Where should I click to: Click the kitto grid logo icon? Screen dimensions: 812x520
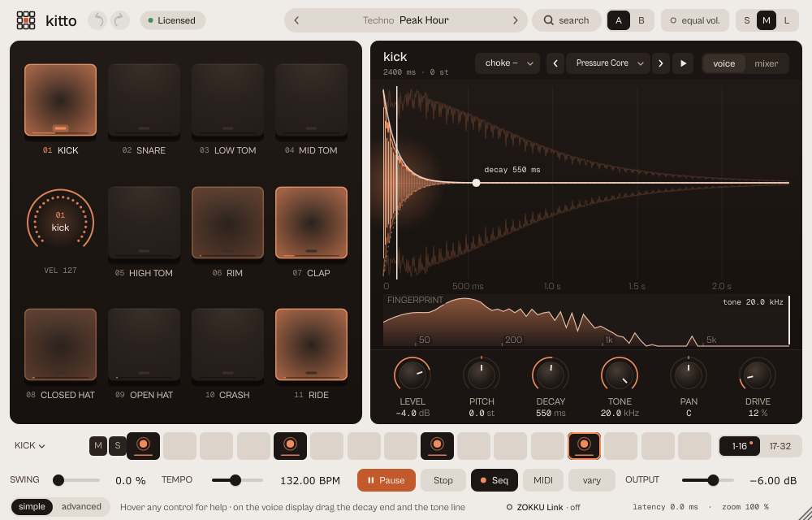click(x=26, y=20)
